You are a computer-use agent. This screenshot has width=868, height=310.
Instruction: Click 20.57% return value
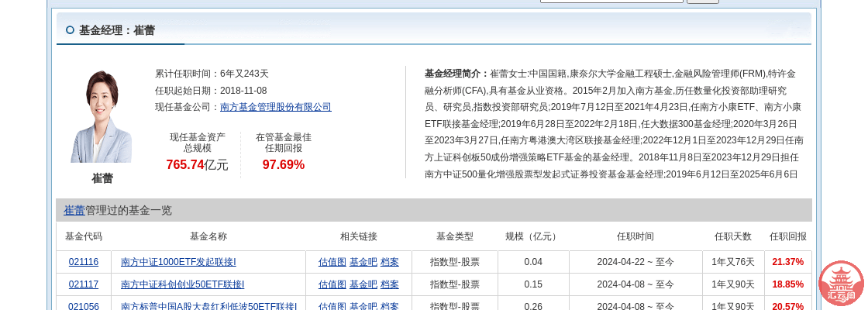[x=787, y=306]
